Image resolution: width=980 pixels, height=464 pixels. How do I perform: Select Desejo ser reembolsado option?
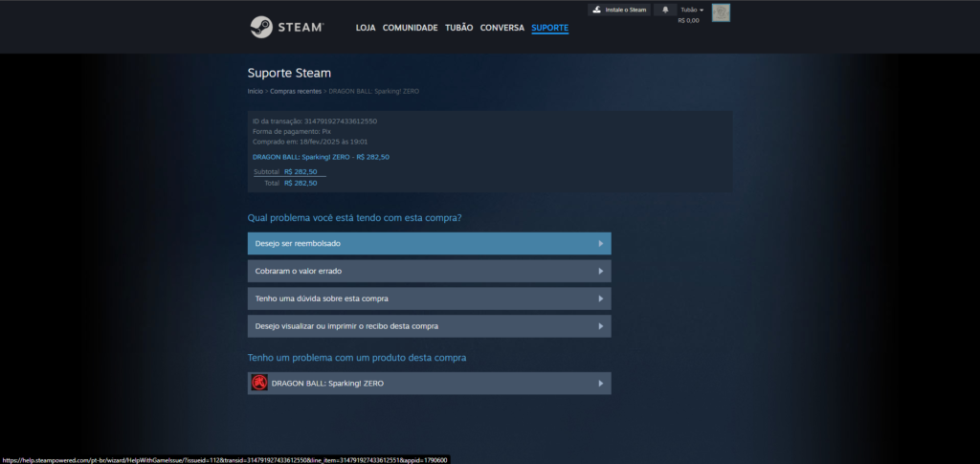(430, 244)
